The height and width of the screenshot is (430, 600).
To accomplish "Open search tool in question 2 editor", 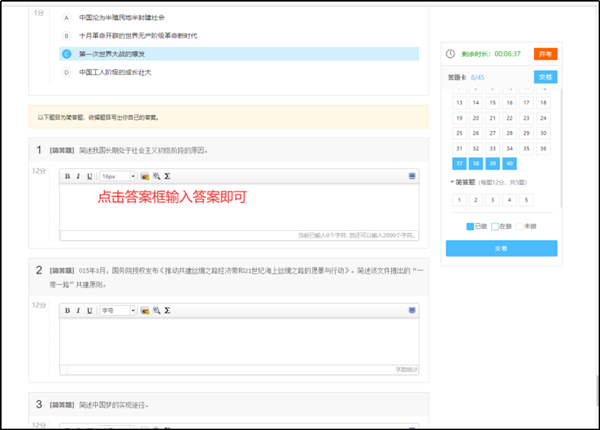I will (157, 310).
